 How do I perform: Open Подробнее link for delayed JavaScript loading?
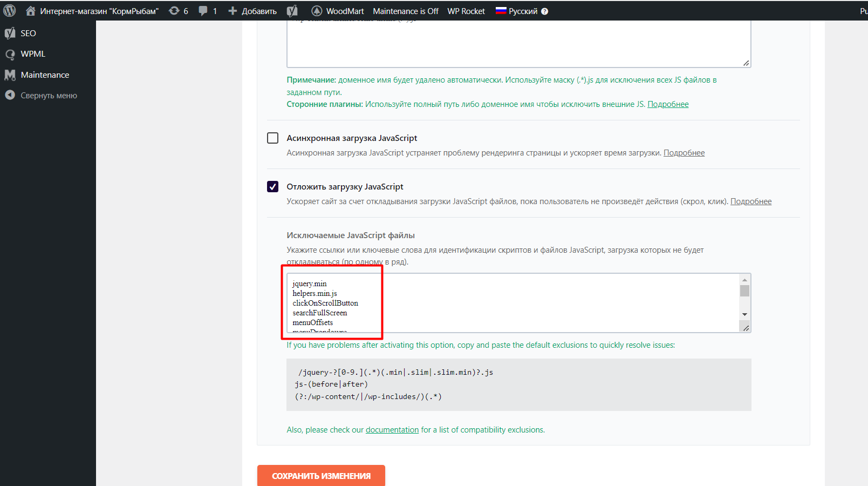pyautogui.click(x=751, y=201)
